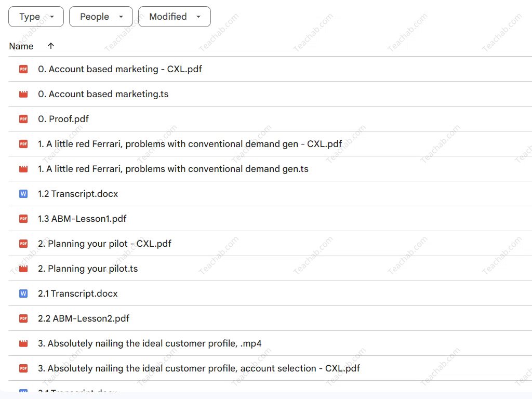Open the 2.2 ABM-Lesson2.pdf file name
This screenshot has height=399, width=532.
[84, 318]
